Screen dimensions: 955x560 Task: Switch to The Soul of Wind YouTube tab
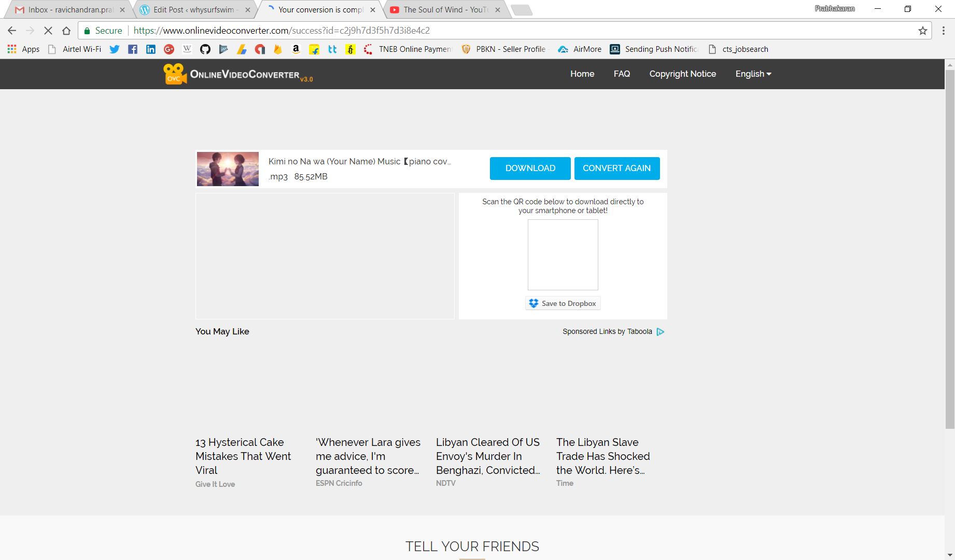(444, 10)
